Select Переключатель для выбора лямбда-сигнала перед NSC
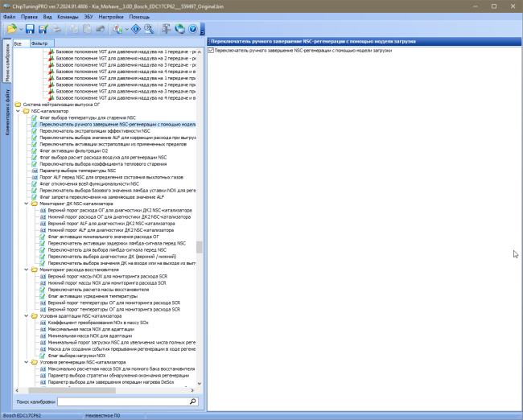This screenshot has width=523, height=420. coord(107,250)
